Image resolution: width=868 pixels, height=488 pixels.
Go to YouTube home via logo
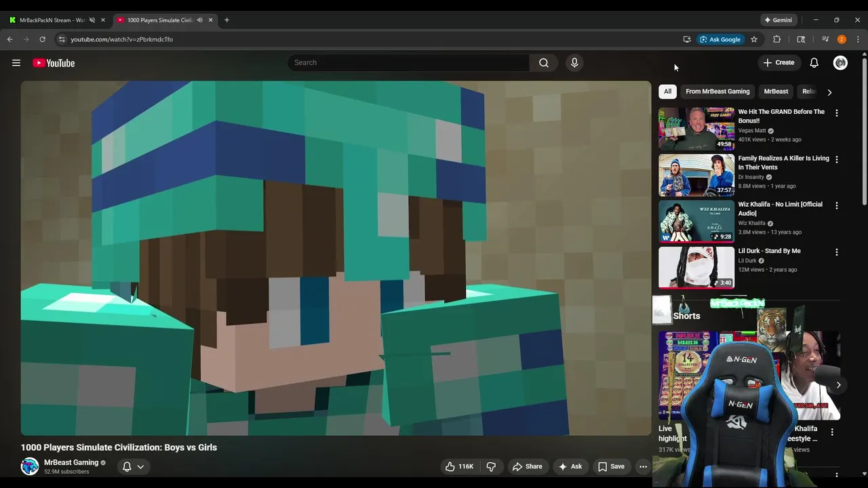click(54, 63)
